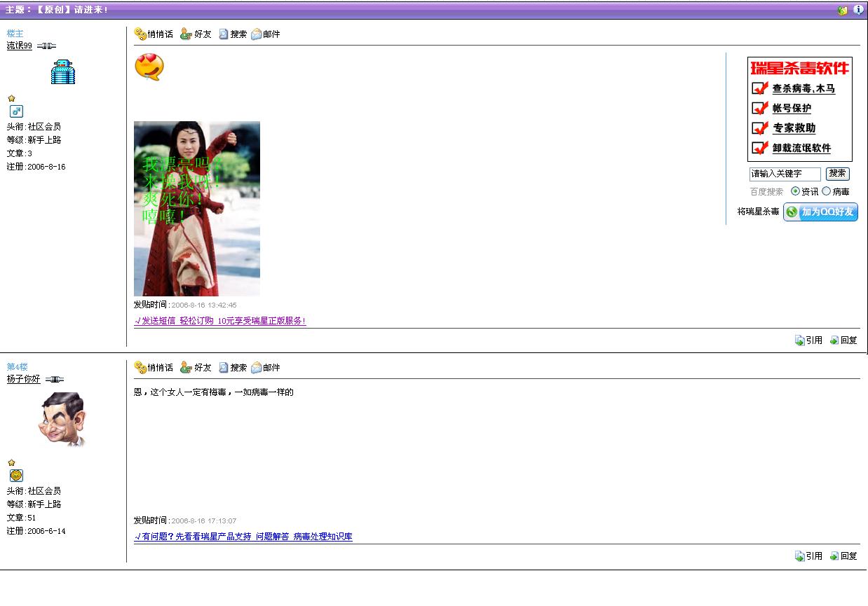
Task: Open the 专家救助 link
Action: (x=794, y=128)
